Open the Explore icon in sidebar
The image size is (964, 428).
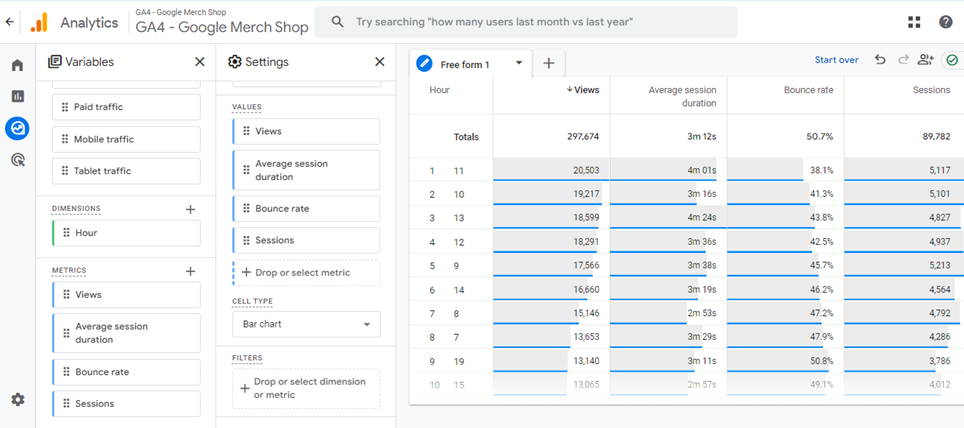point(17,128)
